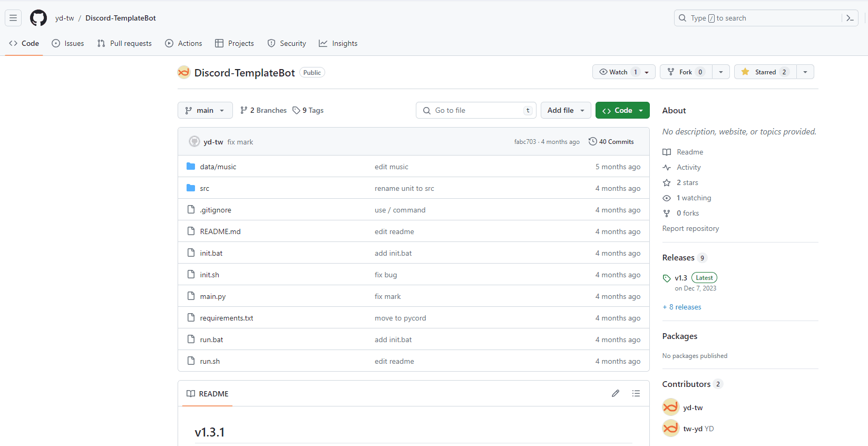This screenshot has height=446, width=868.
Task: Fork the repository
Action: pyautogui.click(x=686, y=72)
